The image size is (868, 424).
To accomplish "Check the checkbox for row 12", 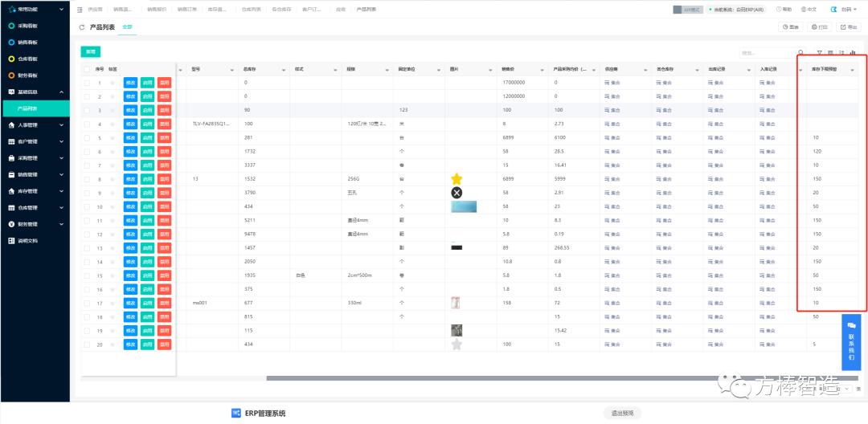I will coord(87,234).
